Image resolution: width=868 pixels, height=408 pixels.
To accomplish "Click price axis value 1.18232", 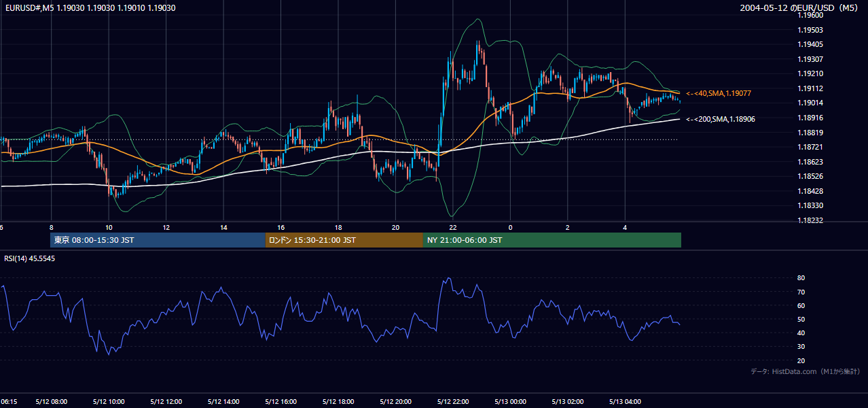I will coord(810,220).
